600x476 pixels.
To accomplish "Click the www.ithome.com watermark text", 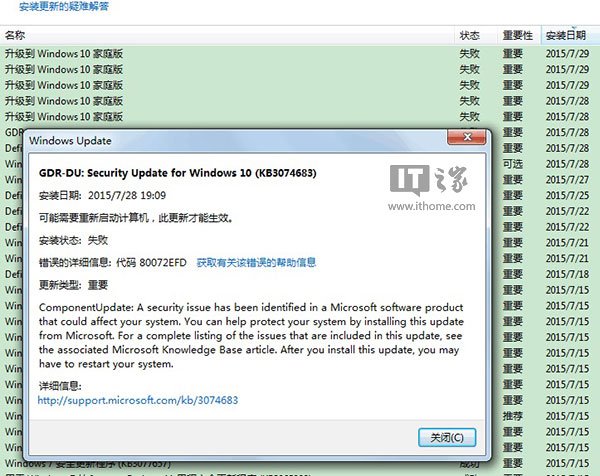I will 432,206.
